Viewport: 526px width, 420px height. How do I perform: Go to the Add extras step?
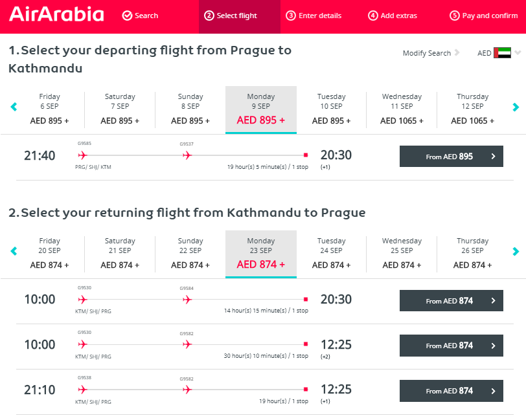393,16
